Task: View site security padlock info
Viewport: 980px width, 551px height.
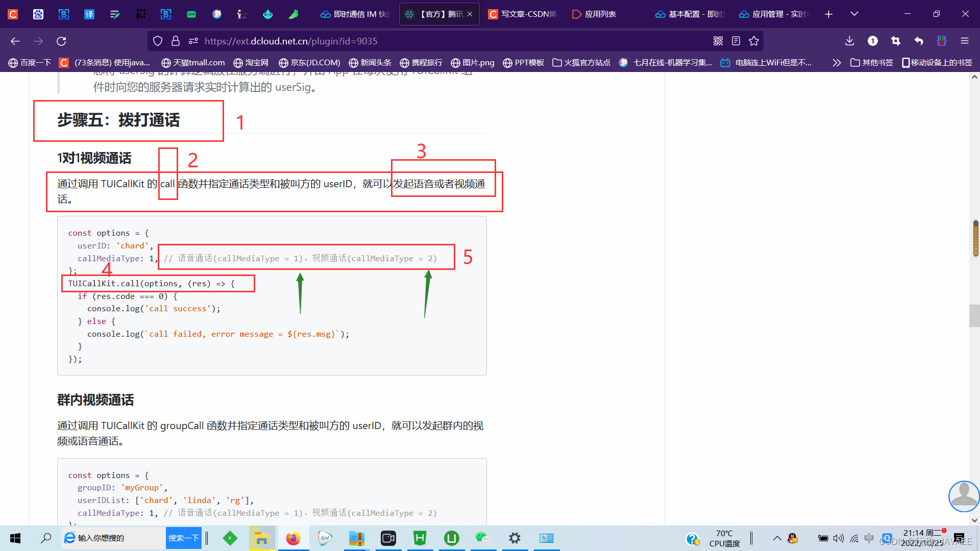Action: [x=176, y=41]
